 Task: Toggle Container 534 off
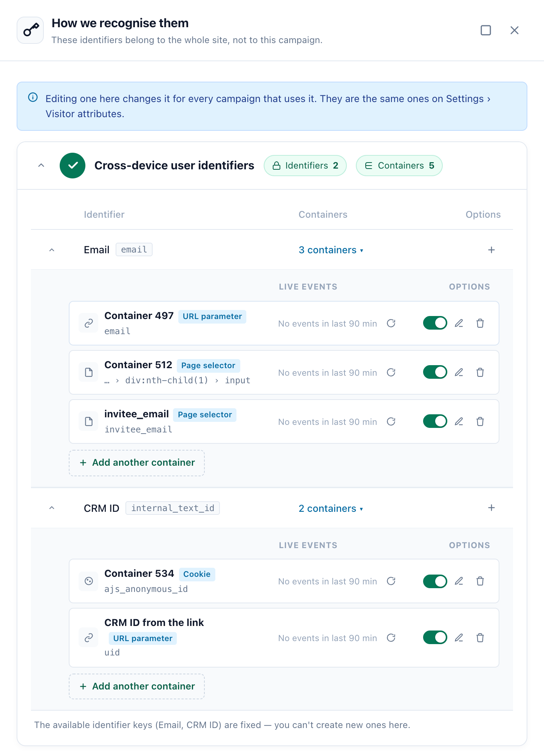point(435,581)
